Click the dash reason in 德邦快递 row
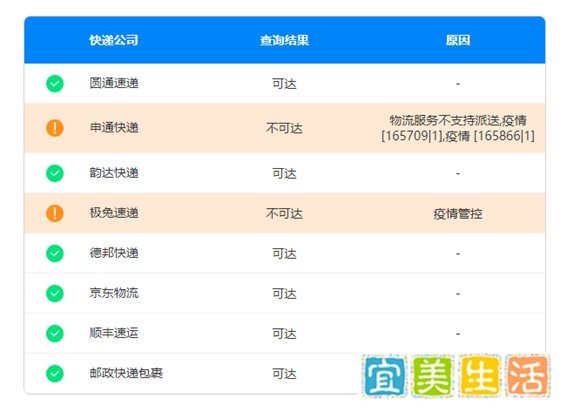This screenshot has height=412, width=567. (x=458, y=254)
